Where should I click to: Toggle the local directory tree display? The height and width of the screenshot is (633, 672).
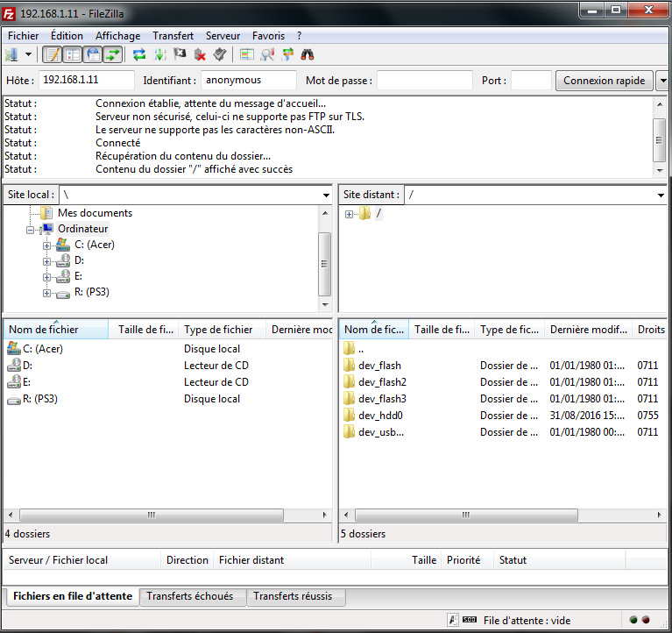[x=73, y=54]
